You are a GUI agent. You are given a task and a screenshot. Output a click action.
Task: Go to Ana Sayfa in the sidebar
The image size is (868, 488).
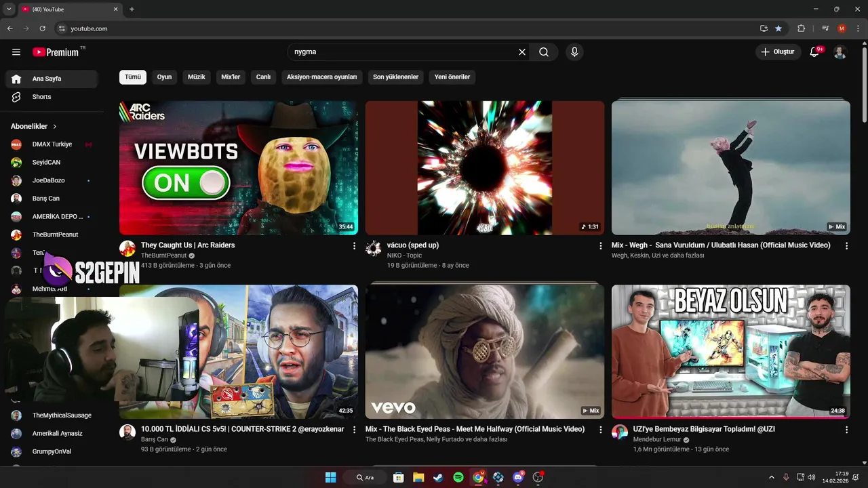[52, 79]
